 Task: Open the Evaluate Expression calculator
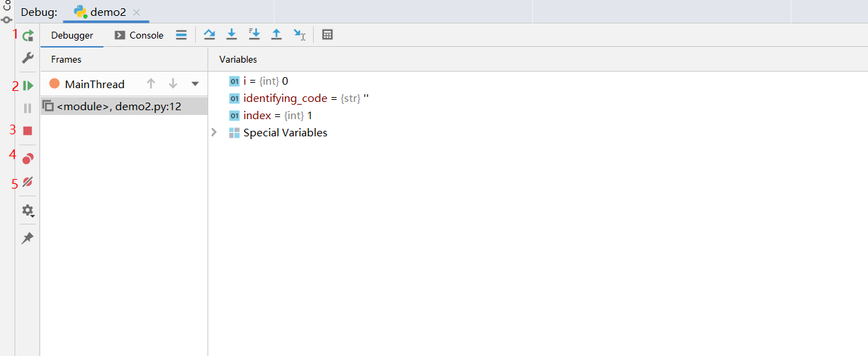pyautogui.click(x=327, y=34)
